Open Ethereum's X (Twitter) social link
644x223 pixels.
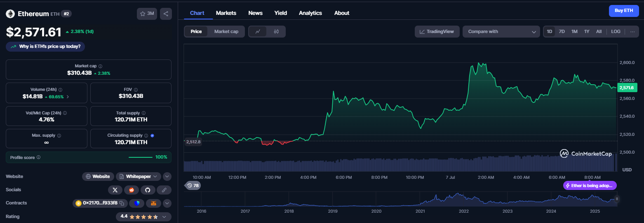(115, 190)
